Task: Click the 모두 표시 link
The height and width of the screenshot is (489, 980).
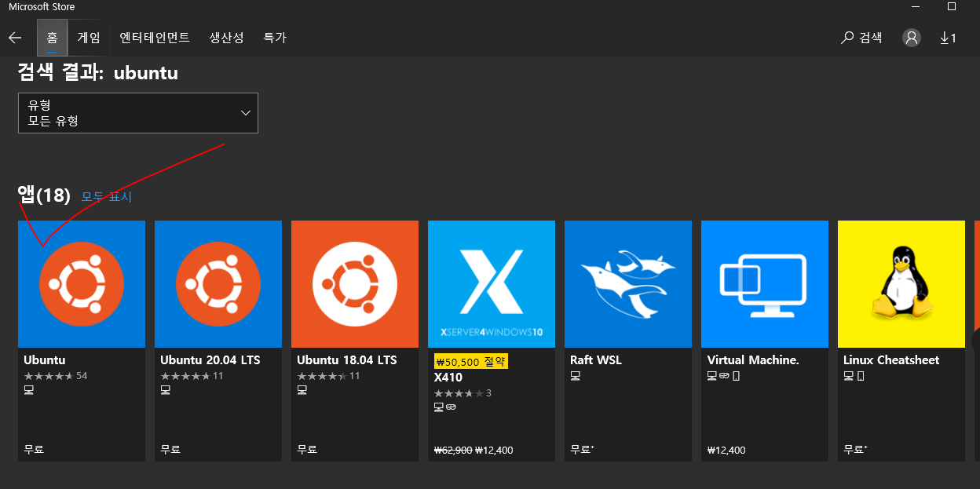Action: pos(107,197)
